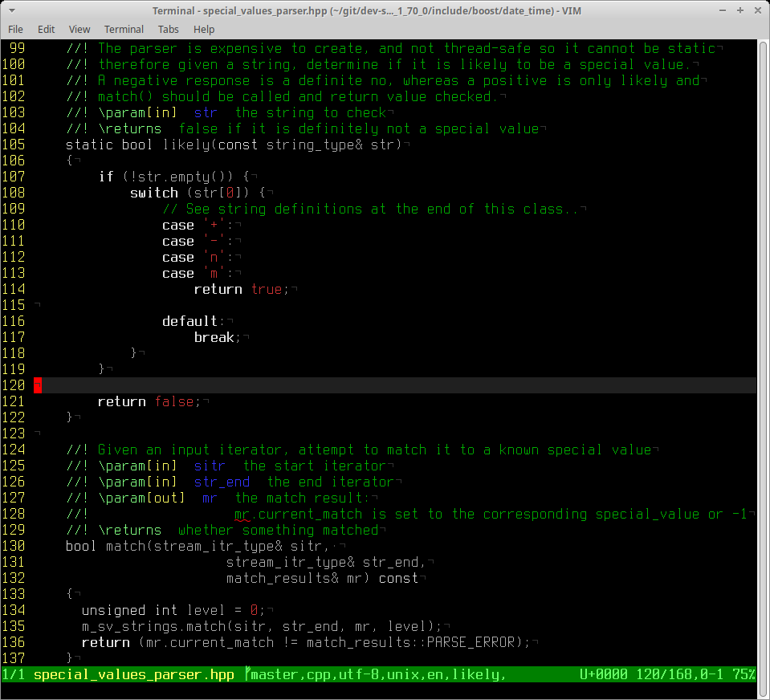Maximize the terminal window

point(740,10)
